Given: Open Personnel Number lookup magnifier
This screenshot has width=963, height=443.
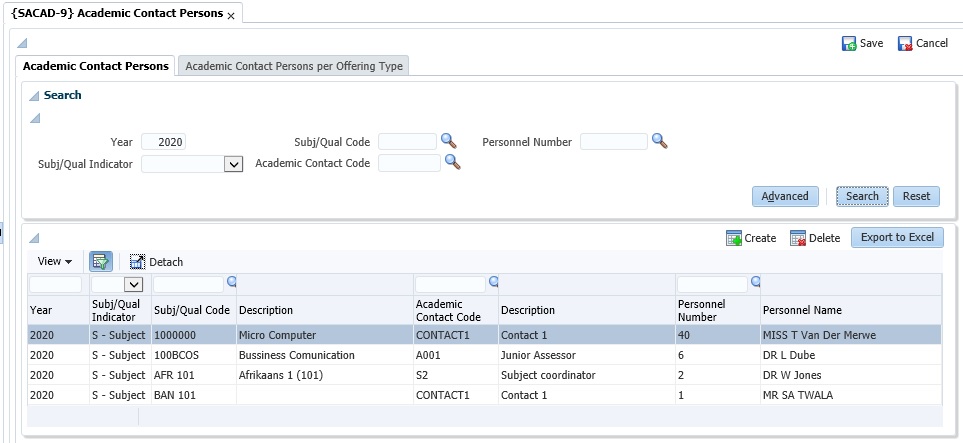Looking at the screenshot, I should tap(659, 141).
